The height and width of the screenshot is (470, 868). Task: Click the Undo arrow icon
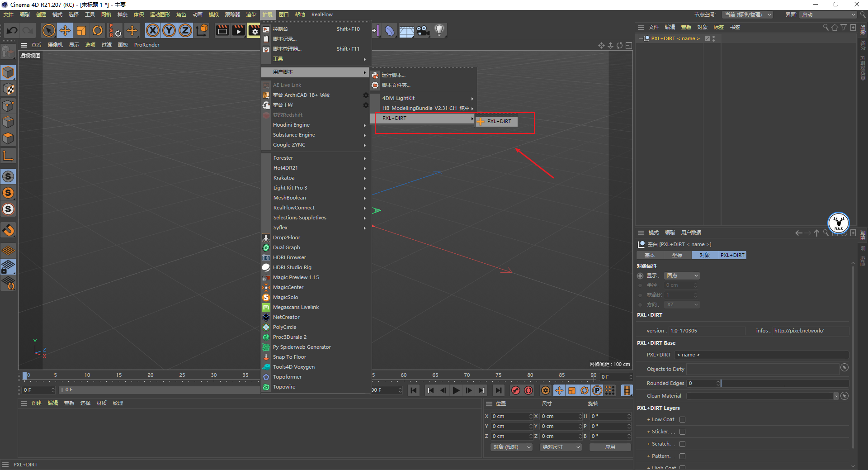[12, 30]
